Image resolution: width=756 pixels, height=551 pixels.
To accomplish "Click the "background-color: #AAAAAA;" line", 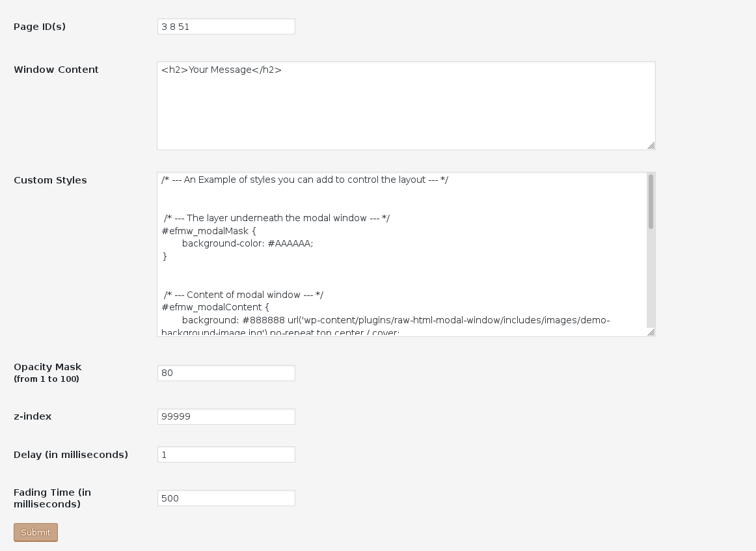I will 247,243.
